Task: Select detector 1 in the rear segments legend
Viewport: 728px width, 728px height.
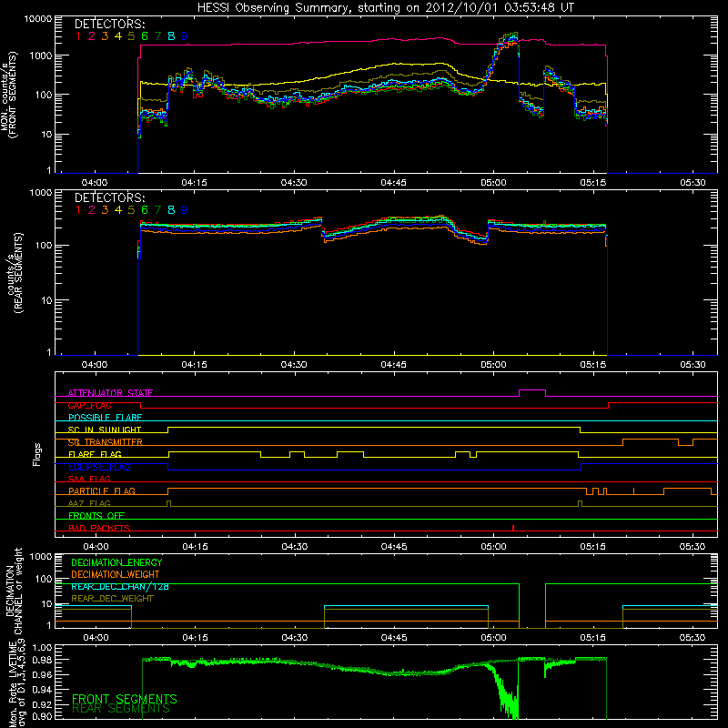Action: (x=78, y=210)
